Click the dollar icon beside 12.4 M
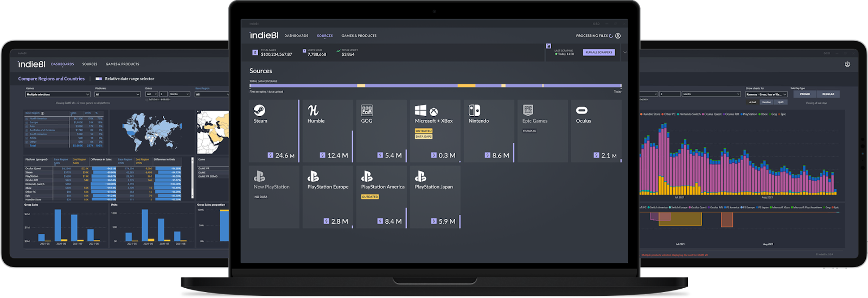868x298 pixels. [x=322, y=155]
